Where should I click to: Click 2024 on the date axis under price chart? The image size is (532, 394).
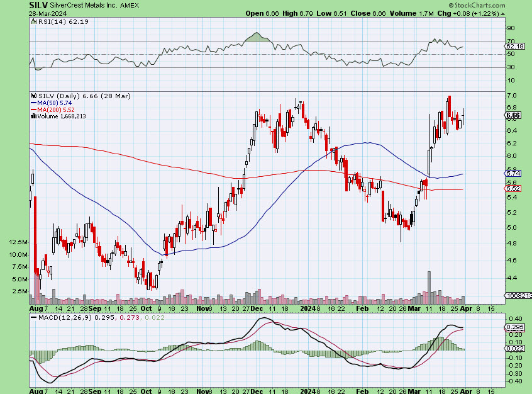[308, 309]
